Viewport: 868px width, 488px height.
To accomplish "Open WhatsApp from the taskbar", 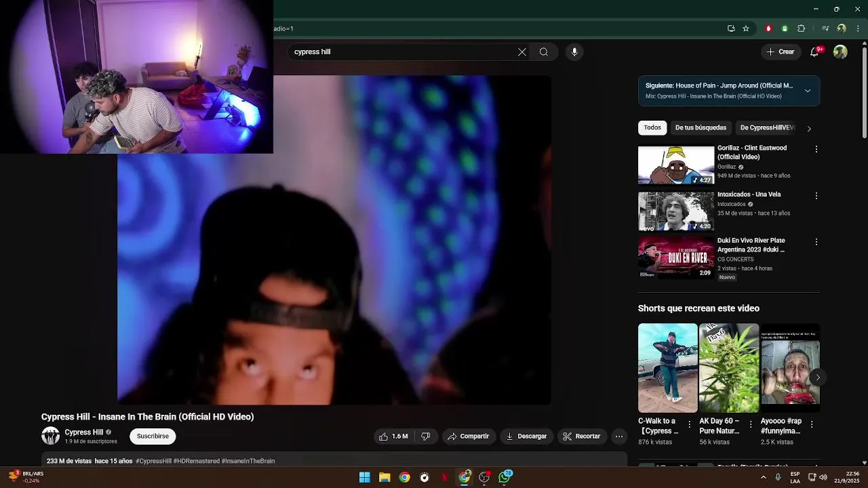I will [x=505, y=477].
